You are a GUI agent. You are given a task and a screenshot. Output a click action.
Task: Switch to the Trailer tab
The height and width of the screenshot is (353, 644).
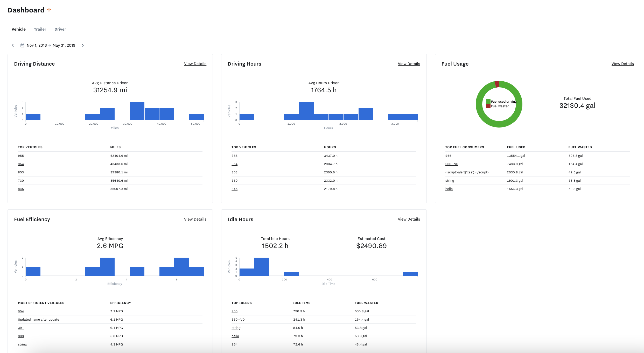point(40,29)
